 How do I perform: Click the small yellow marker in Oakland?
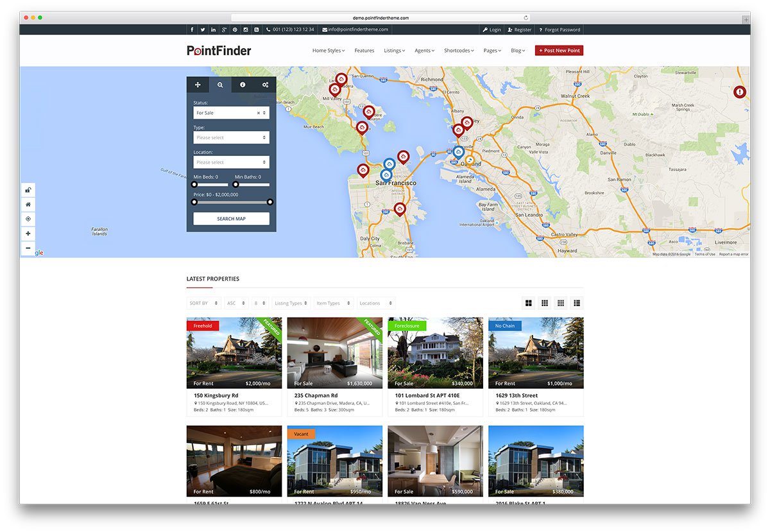pyautogui.click(x=470, y=160)
